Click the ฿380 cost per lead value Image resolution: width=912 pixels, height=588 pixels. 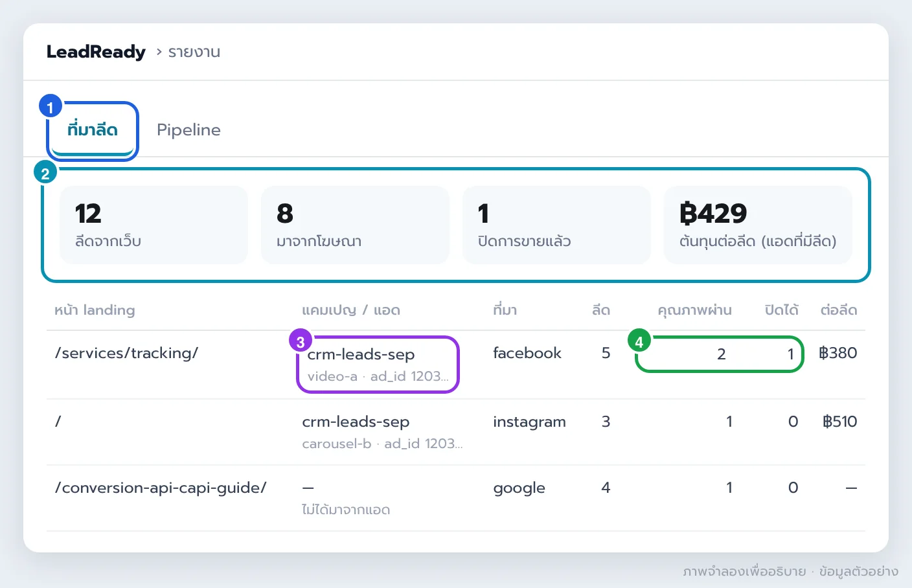838,353
